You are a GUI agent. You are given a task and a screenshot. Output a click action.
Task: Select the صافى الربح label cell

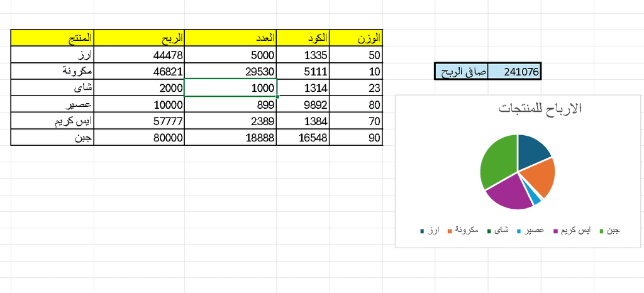tap(462, 72)
